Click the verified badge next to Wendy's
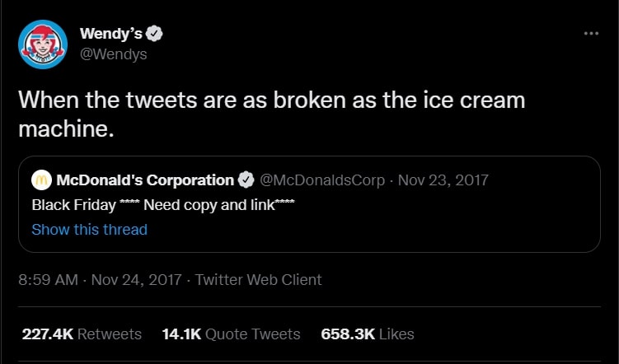 click(155, 34)
